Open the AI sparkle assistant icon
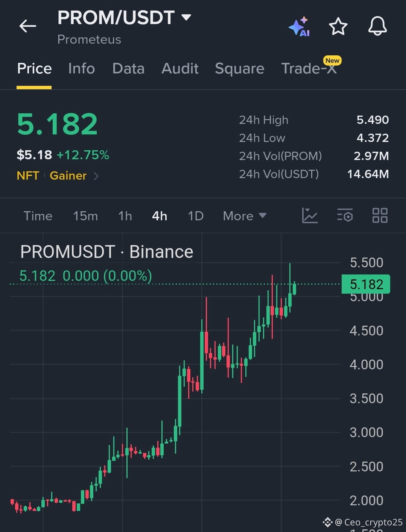 (x=299, y=26)
